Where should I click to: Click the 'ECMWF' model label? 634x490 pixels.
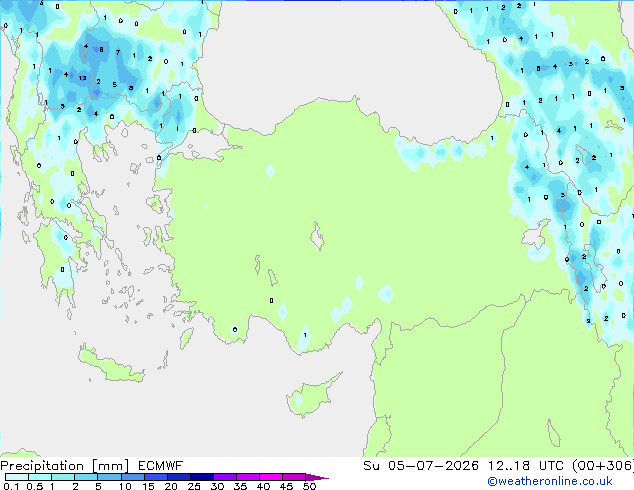160,466
